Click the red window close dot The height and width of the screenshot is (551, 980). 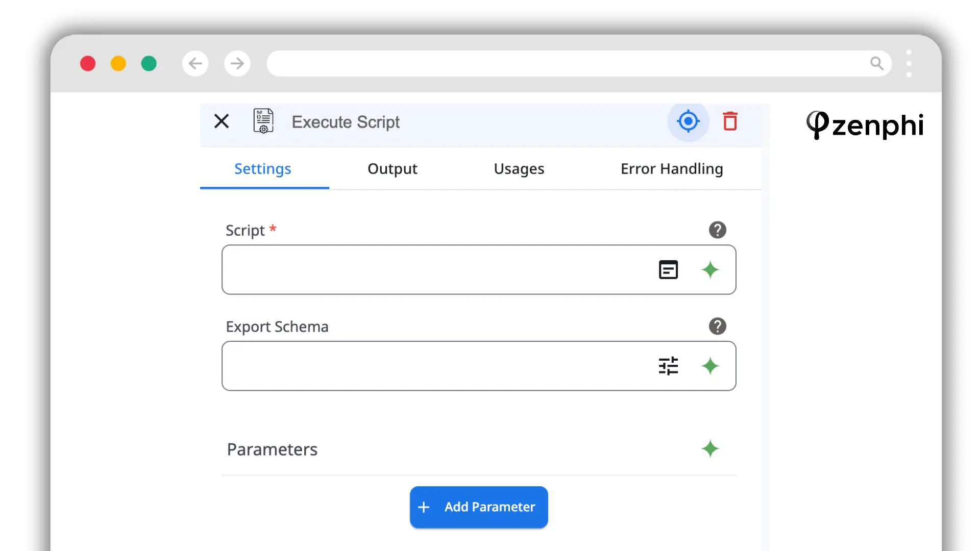point(88,63)
